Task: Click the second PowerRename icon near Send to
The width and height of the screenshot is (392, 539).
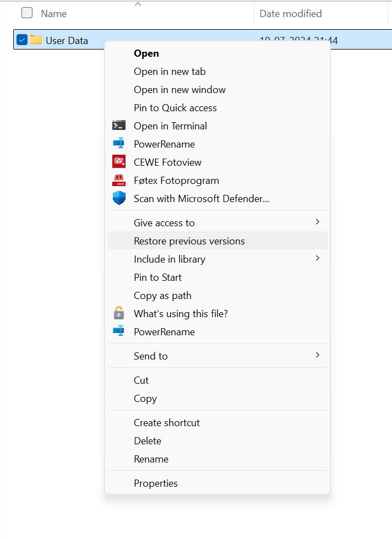Action: click(x=119, y=331)
